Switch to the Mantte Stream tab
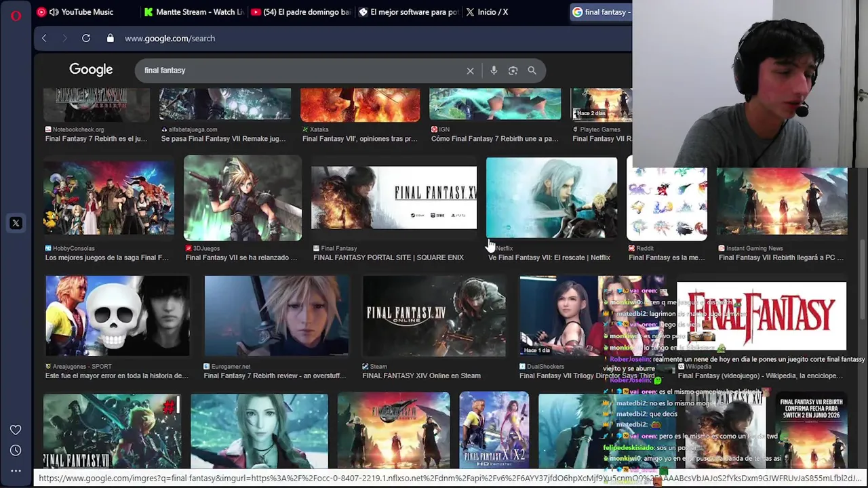This screenshot has height=488, width=868. pos(193,12)
